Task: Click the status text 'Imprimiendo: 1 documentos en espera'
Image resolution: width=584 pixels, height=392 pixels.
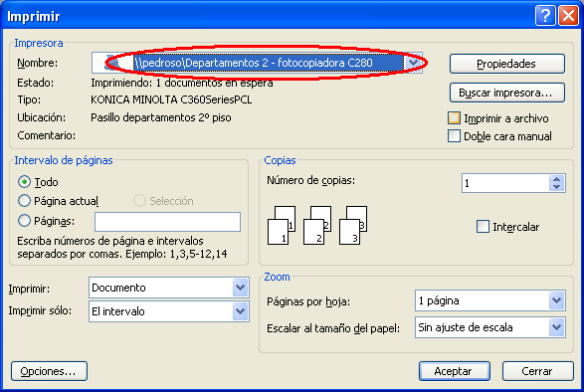Action: pyautogui.click(x=182, y=83)
